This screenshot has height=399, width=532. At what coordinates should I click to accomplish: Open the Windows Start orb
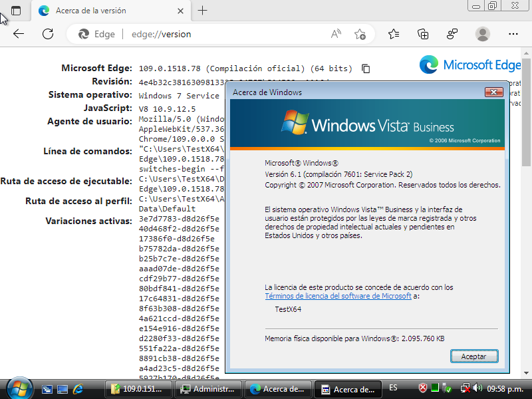pos(19,388)
